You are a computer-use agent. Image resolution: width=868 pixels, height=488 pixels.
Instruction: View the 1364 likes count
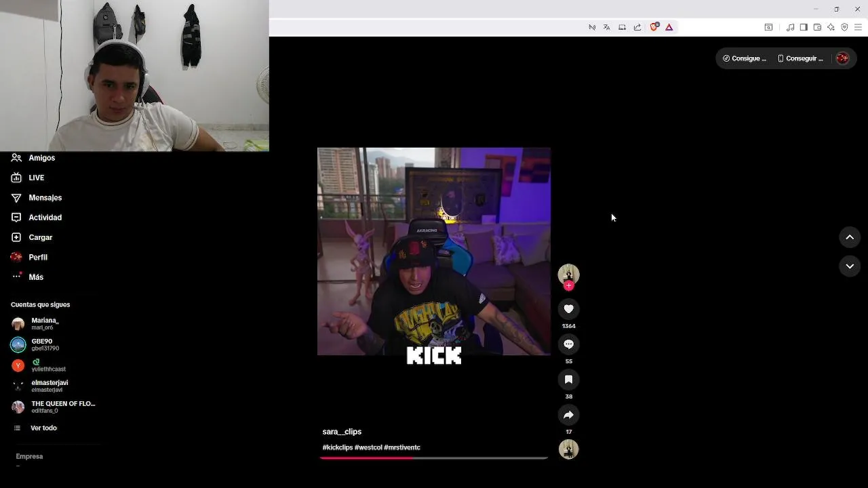coord(568,326)
